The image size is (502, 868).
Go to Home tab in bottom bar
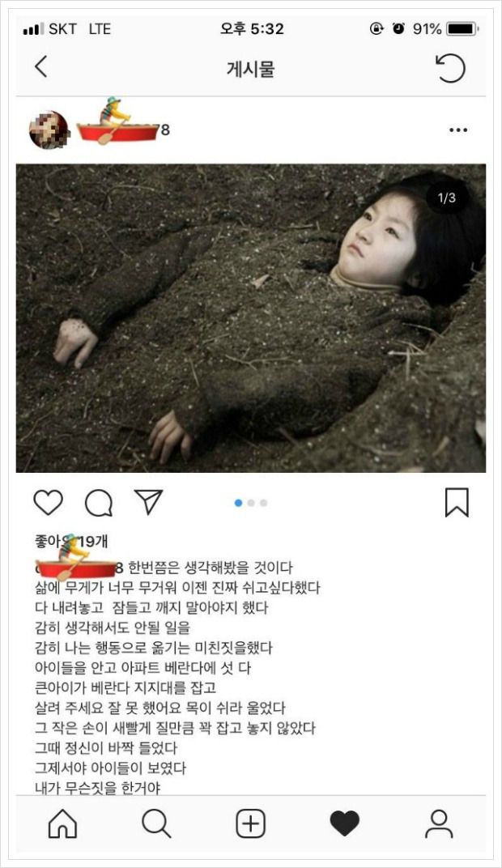pos(62,823)
